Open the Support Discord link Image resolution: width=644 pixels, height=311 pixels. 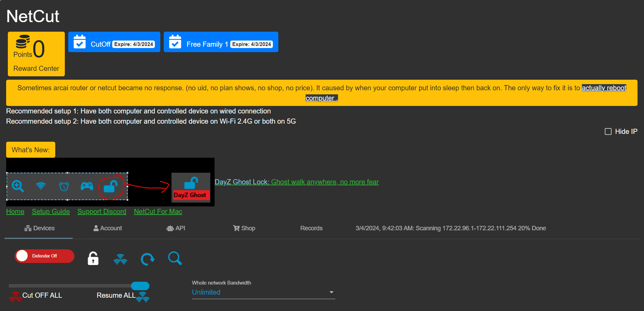[x=102, y=212]
